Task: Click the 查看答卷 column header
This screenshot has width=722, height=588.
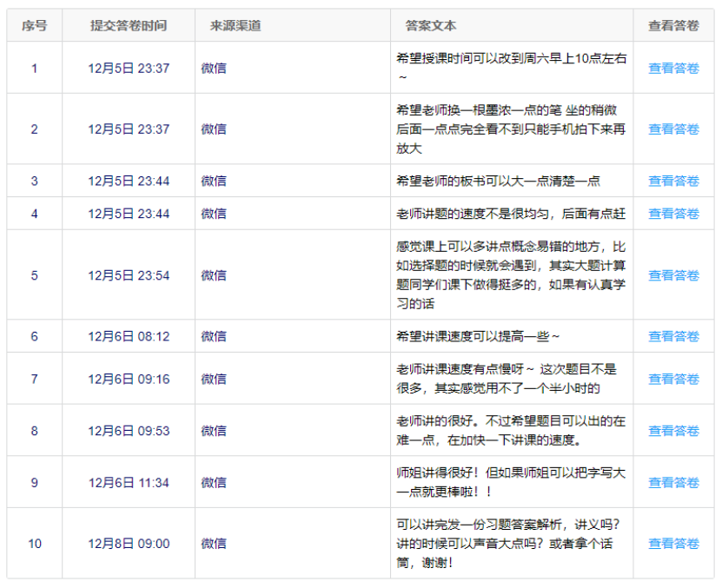Action: tap(673, 26)
